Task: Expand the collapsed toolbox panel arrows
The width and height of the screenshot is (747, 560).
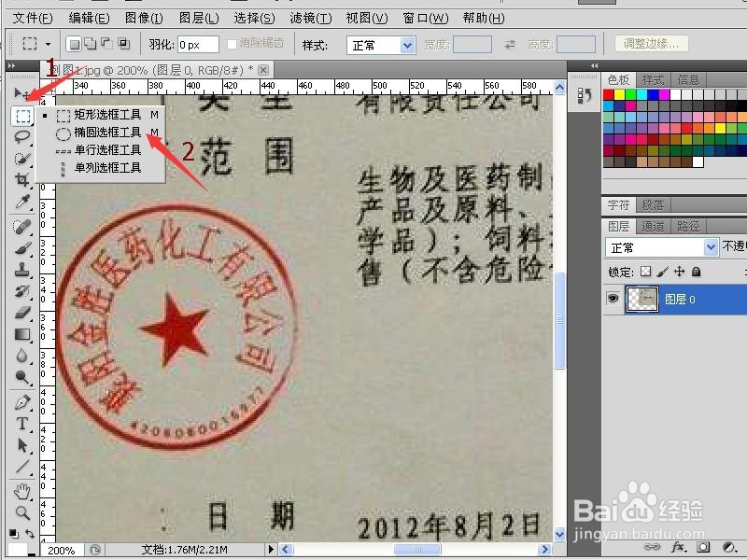Action: tap(12, 65)
